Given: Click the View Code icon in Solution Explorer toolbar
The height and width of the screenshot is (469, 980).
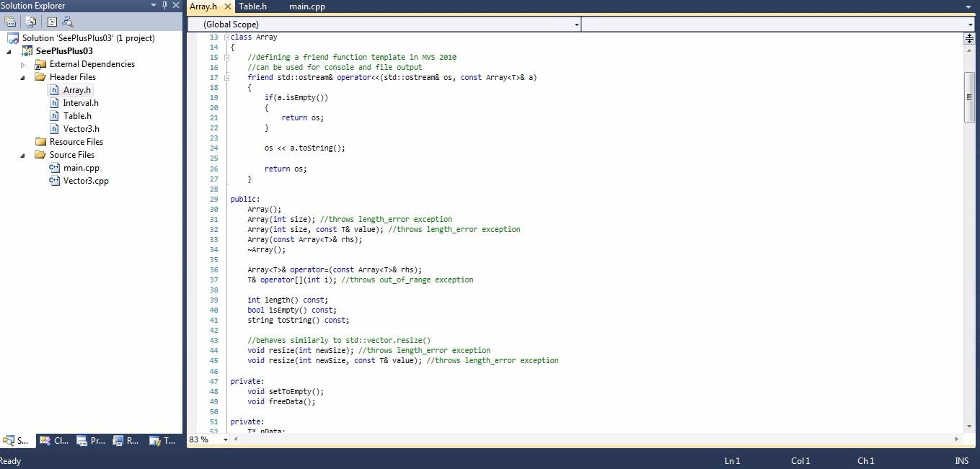Looking at the screenshot, I should coord(52,22).
